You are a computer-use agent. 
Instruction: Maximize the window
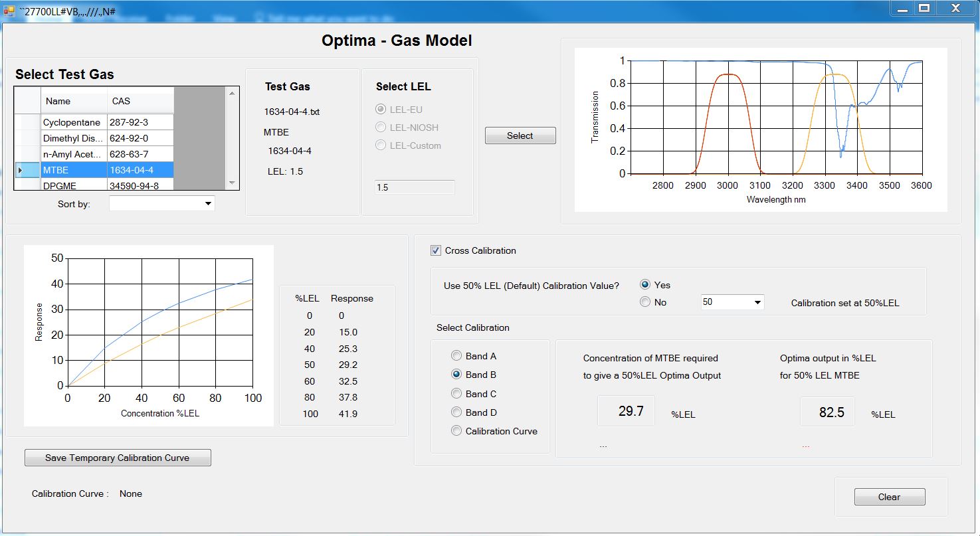click(x=924, y=9)
